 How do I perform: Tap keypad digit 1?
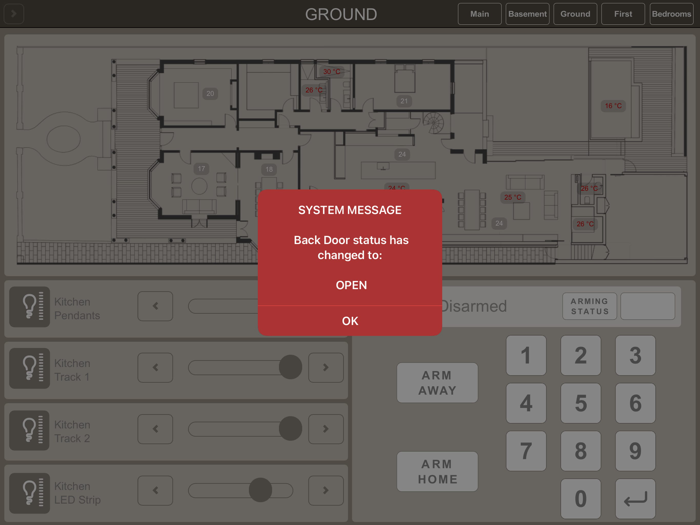(526, 355)
